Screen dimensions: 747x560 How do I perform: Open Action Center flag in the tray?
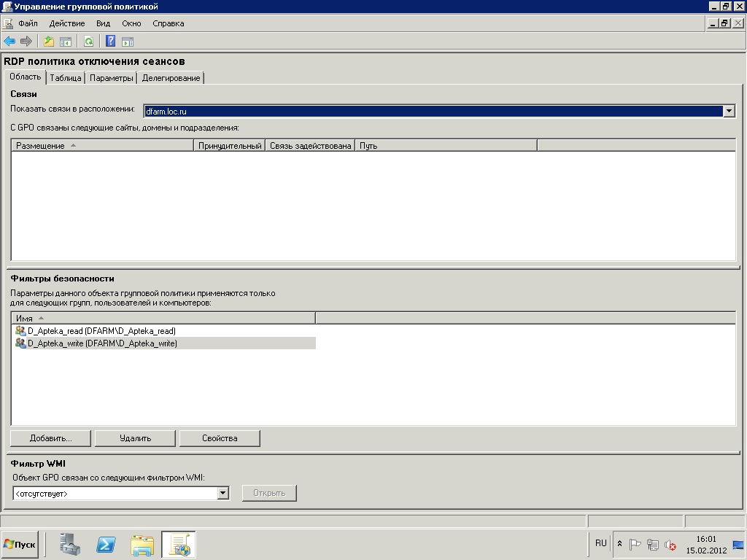pyautogui.click(x=635, y=544)
